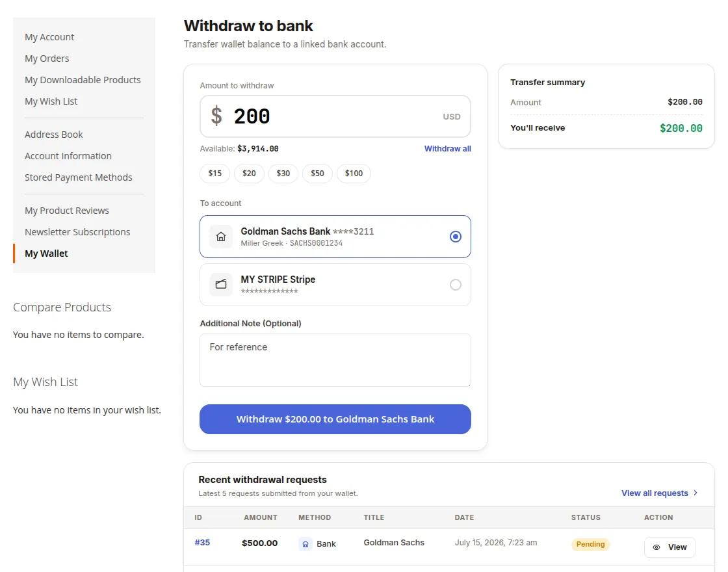Click the ID column header
This screenshot has height=572, width=728.
pos(198,517)
